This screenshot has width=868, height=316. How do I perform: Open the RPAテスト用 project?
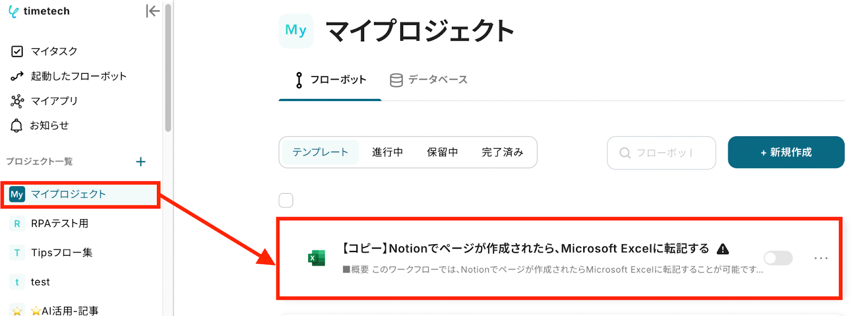click(x=59, y=224)
